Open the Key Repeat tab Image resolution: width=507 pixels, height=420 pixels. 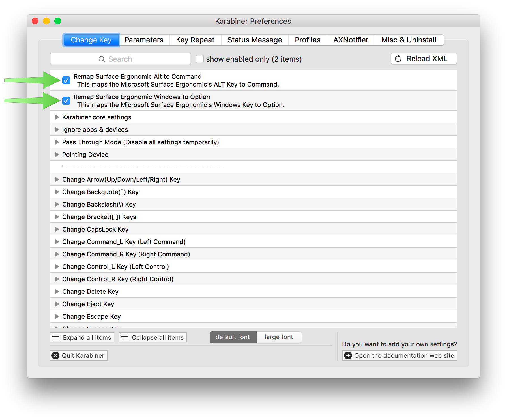pyautogui.click(x=195, y=40)
